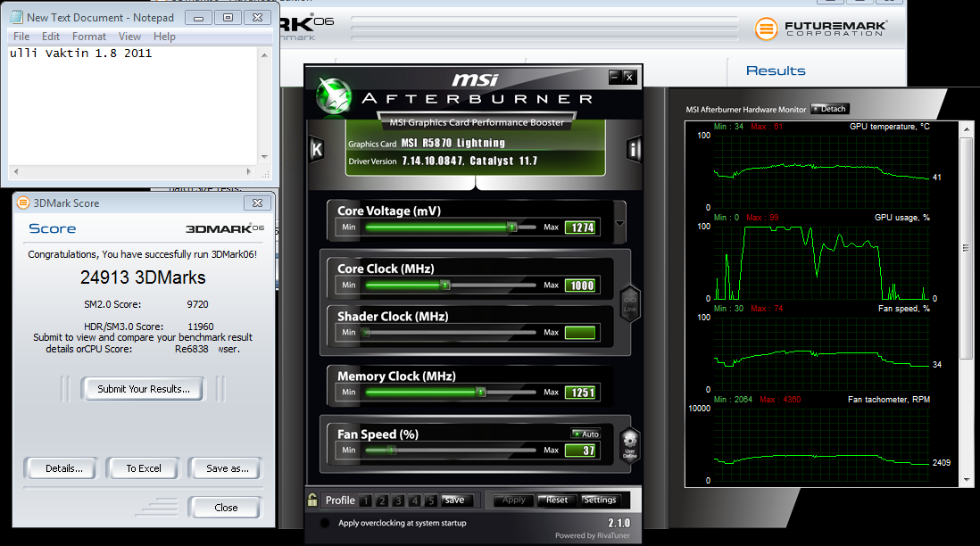This screenshot has height=546, width=980.
Task: Click User Define fan gear icon
Action: (630, 443)
